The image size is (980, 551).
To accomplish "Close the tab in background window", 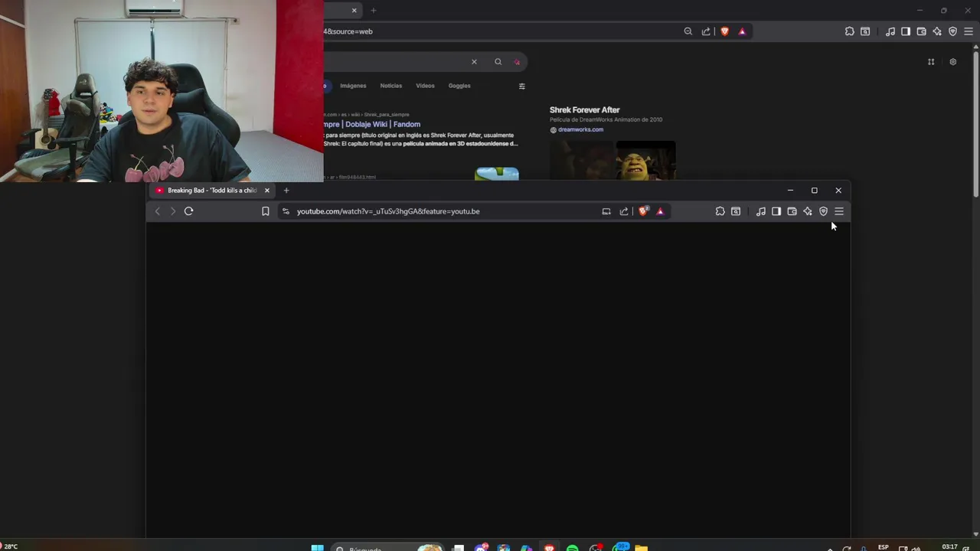I will [x=354, y=11].
